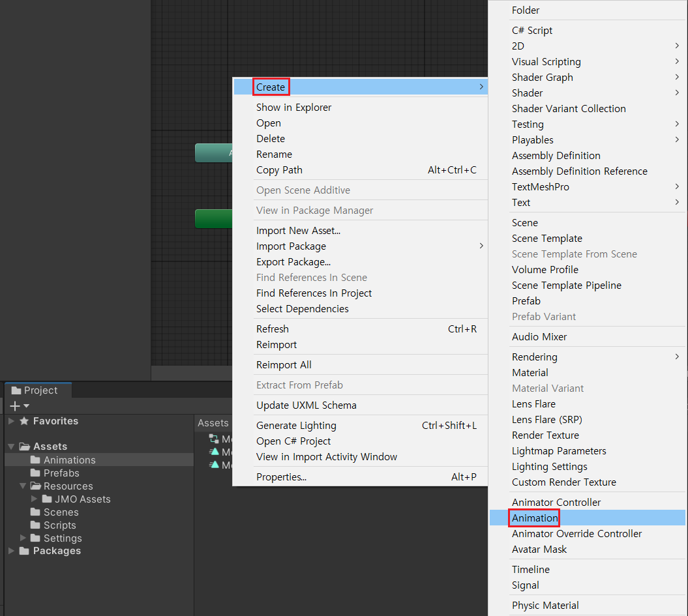688x616 pixels.
Task: Choose Animator Controller menu entry
Action: click(587, 502)
